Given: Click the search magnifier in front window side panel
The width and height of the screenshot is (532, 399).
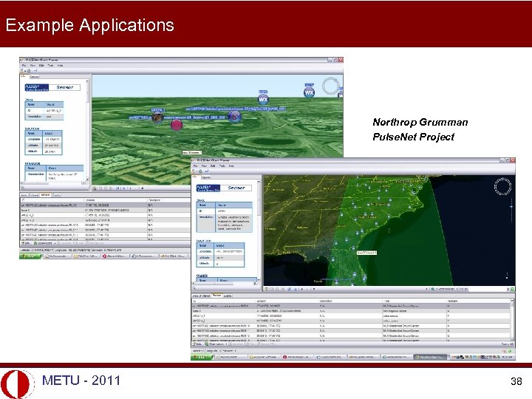Looking at the screenshot, I should coord(194,288).
